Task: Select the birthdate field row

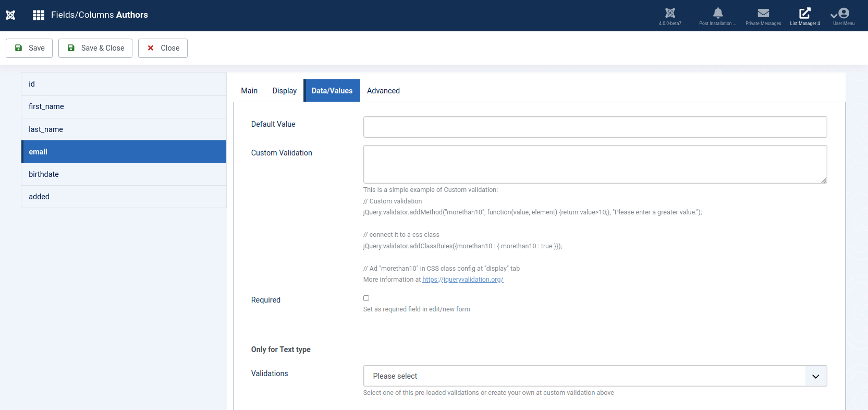Action: 124,174
